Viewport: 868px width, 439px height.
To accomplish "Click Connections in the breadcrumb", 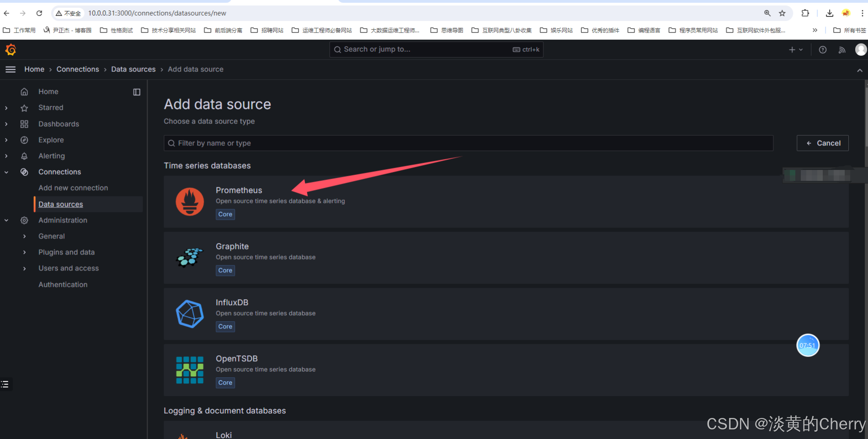I will (78, 69).
